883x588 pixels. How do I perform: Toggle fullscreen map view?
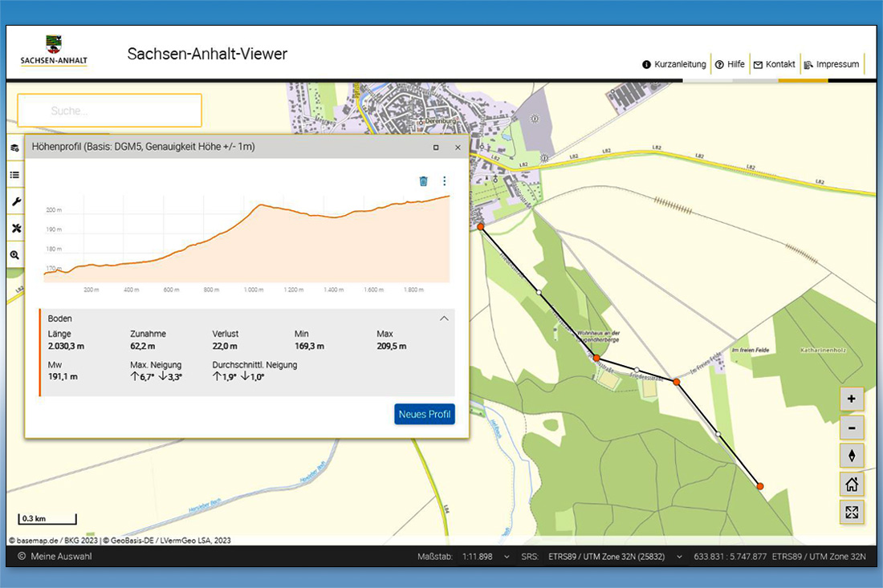(x=852, y=512)
